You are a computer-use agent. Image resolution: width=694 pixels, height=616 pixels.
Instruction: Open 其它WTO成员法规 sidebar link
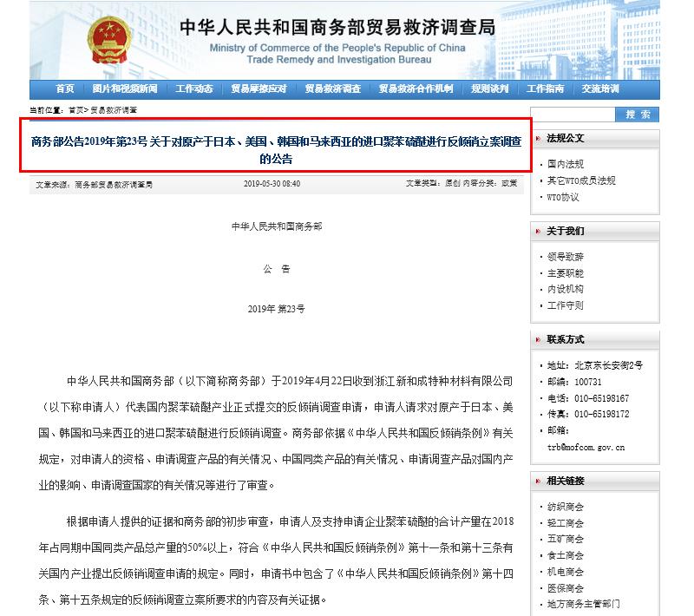point(581,180)
